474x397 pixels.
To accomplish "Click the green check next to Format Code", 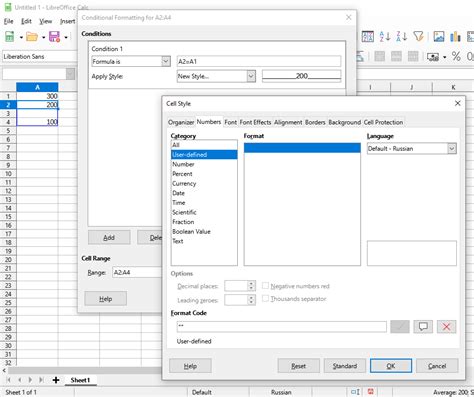I will pos(400,327).
